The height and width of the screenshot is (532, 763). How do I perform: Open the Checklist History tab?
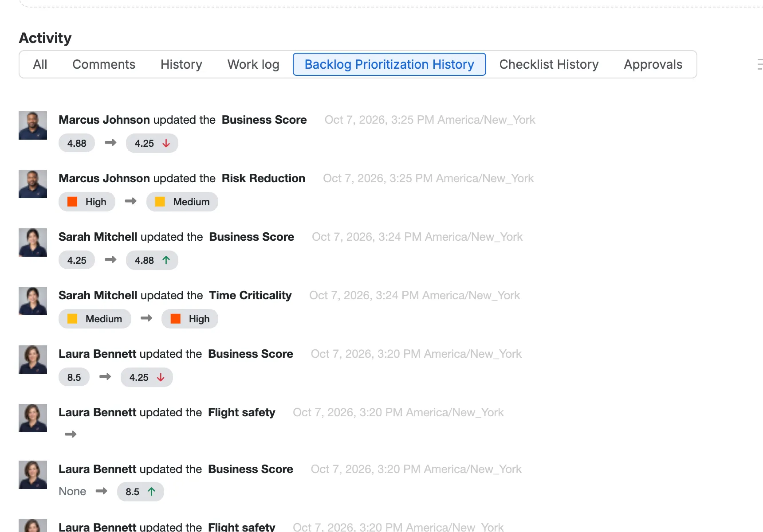pyautogui.click(x=549, y=64)
